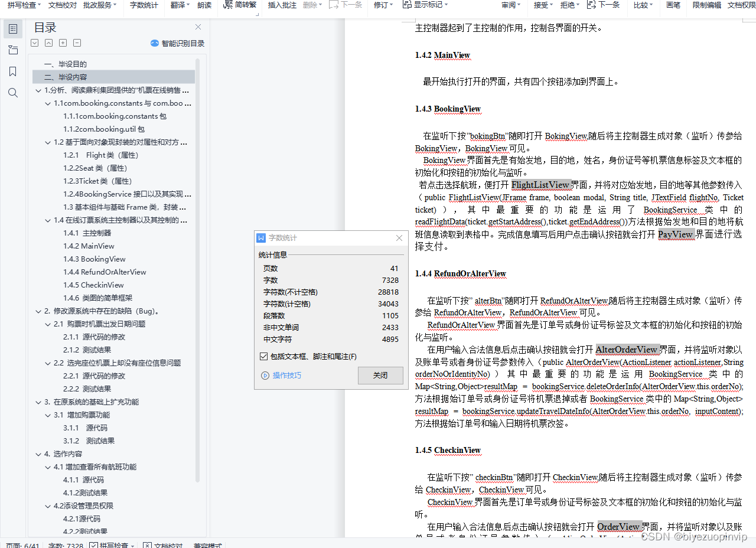Collapse the '4.1 增加查看所有航班功能' node
The image size is (756, 548).
click(48, 467)
